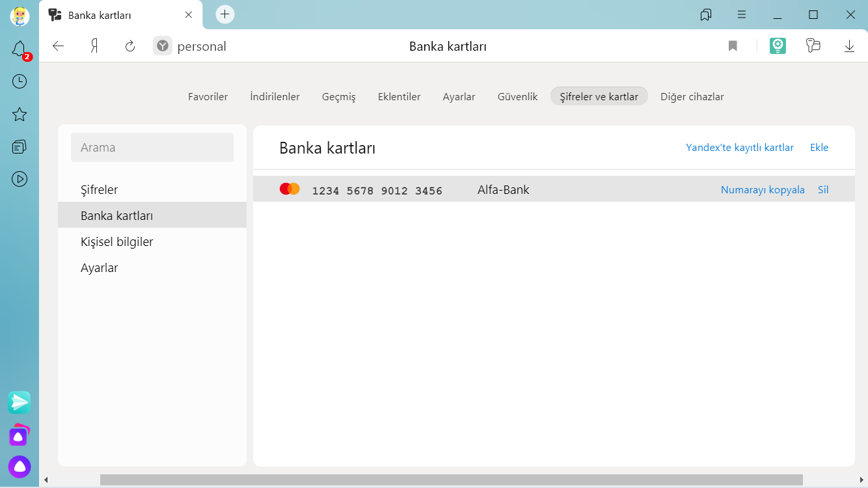Click the site info Y icon
This screenshot has width=868, height=488.
pos(163,46)
